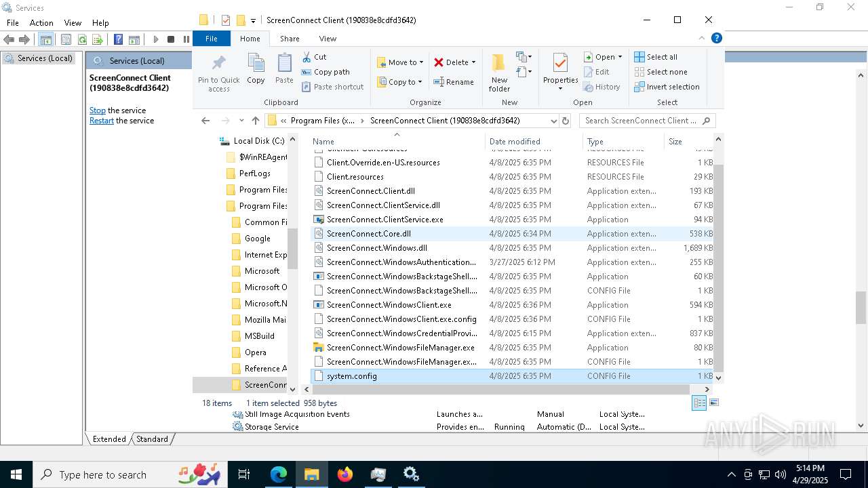Click the History ribbon button
This screenshot has height=488, width=868.
click(x=601, y=87)
